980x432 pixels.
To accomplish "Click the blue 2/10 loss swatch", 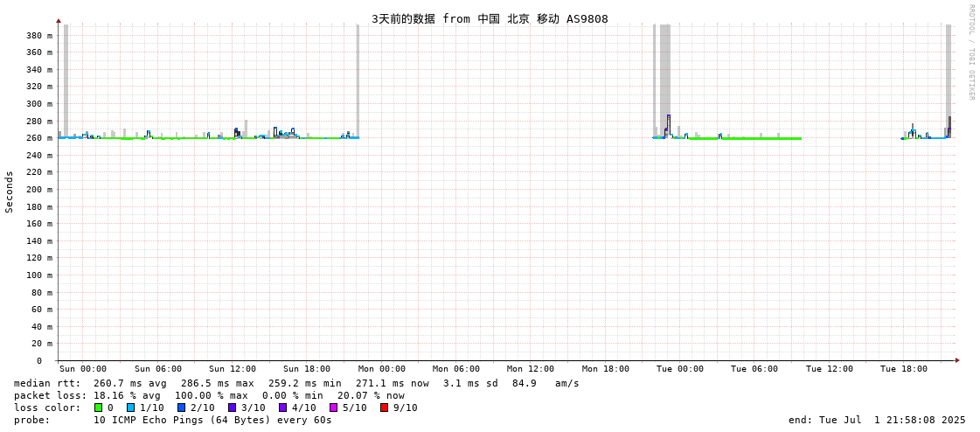I will pos(181,408).
